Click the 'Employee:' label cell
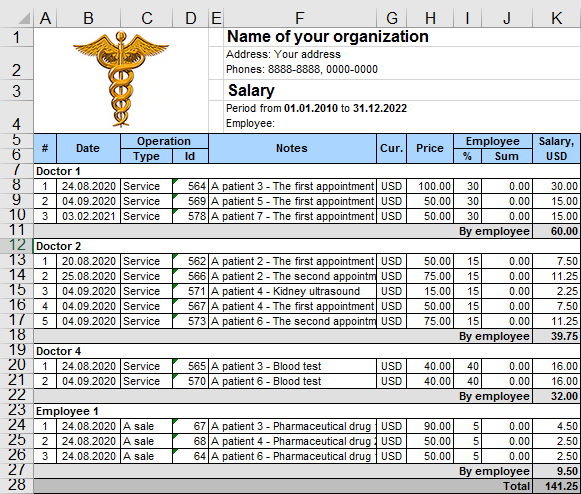This screenshot has width=581, height=494. [x=250, y=123]
